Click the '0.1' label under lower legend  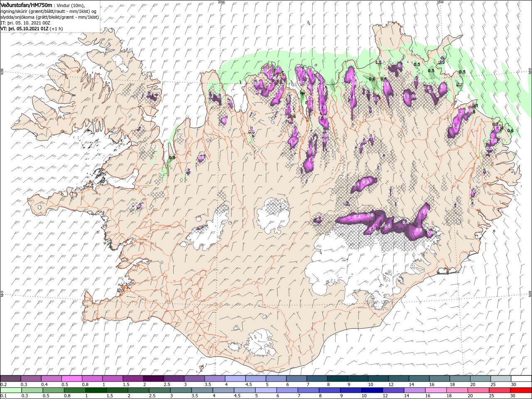click(3, 396)
